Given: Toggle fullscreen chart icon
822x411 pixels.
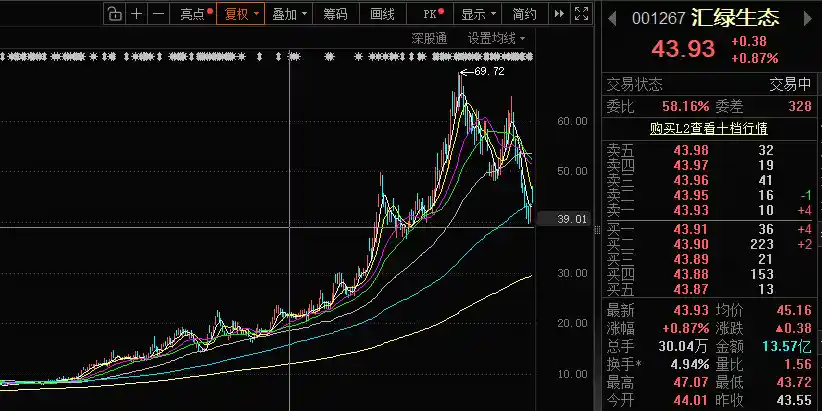Looking at the screenshot, I should (x=581, y=14).
